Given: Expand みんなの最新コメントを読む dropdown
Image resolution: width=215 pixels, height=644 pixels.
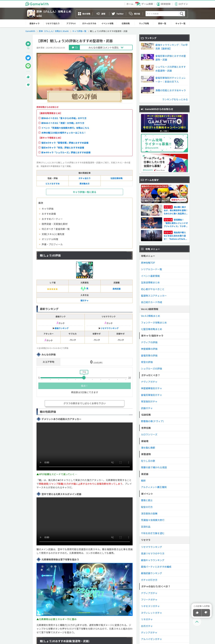Looking at the screenshot, I should coord(106,47).
